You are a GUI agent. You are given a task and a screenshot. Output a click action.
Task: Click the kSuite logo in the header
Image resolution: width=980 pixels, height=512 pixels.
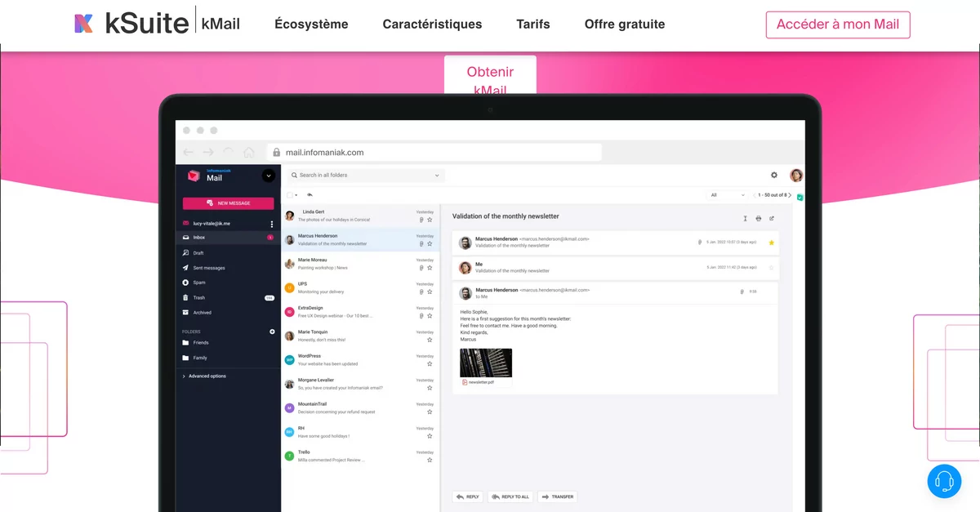(131, 24)
